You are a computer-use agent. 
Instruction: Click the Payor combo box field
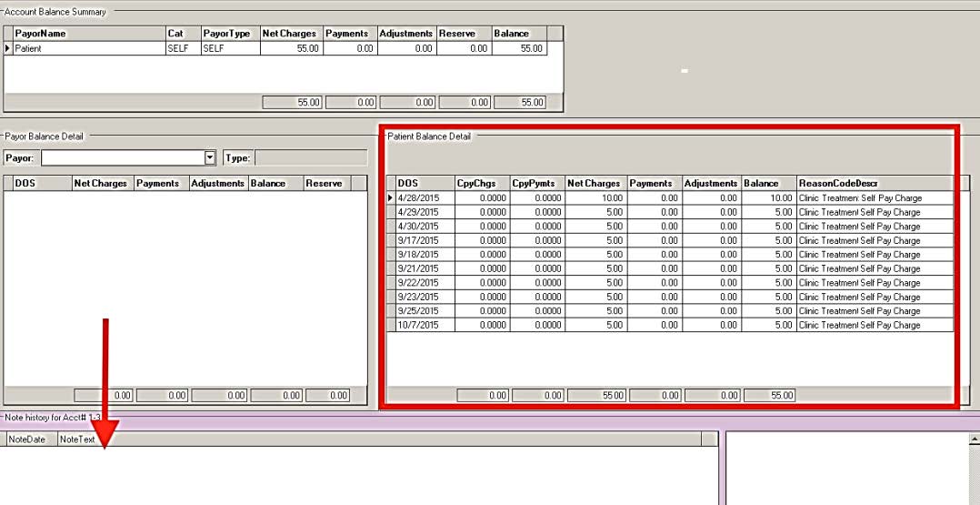pyautogui.click(x=122, y=158)
